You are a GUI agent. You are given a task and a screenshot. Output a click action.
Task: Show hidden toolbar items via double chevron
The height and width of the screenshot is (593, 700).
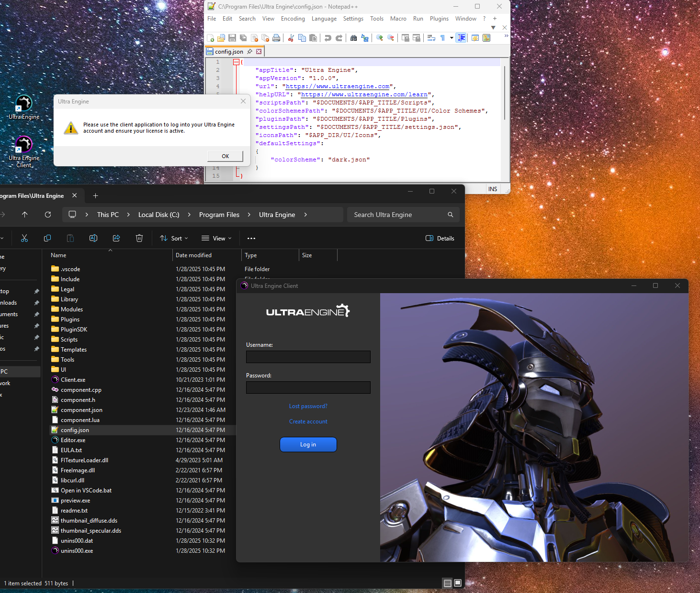coord(506,36)
